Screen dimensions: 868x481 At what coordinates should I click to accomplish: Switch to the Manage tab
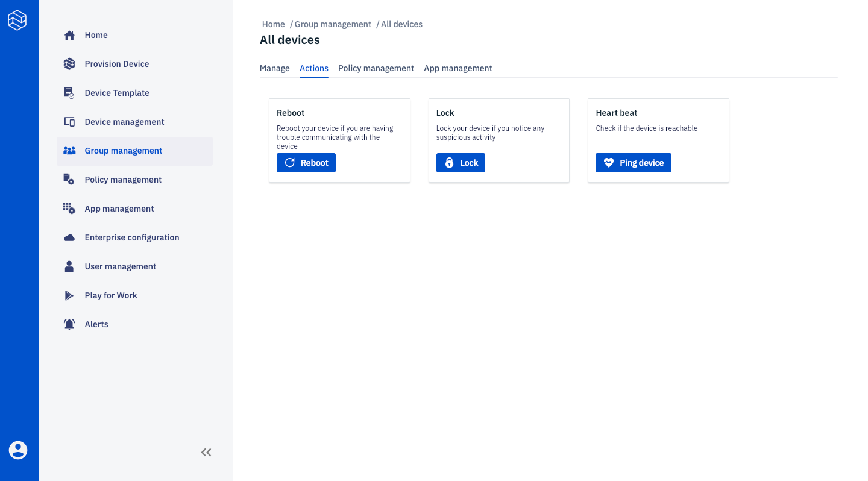275,68
